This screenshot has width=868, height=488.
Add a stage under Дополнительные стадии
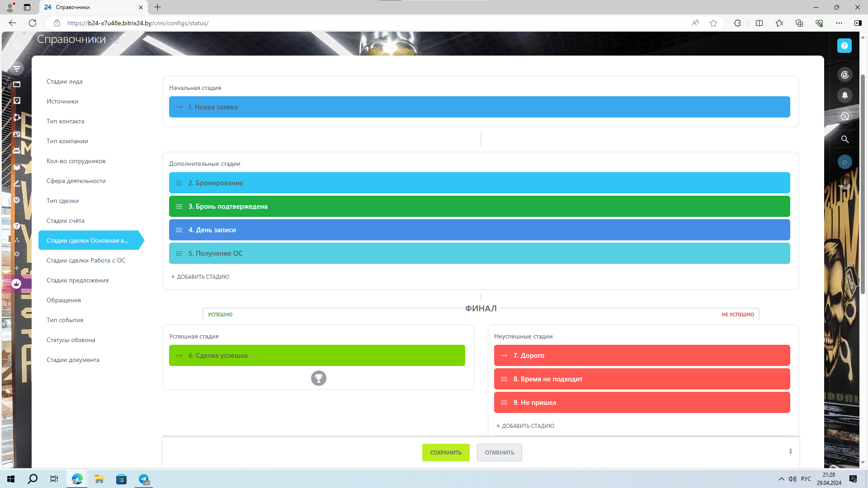(200, 277)
